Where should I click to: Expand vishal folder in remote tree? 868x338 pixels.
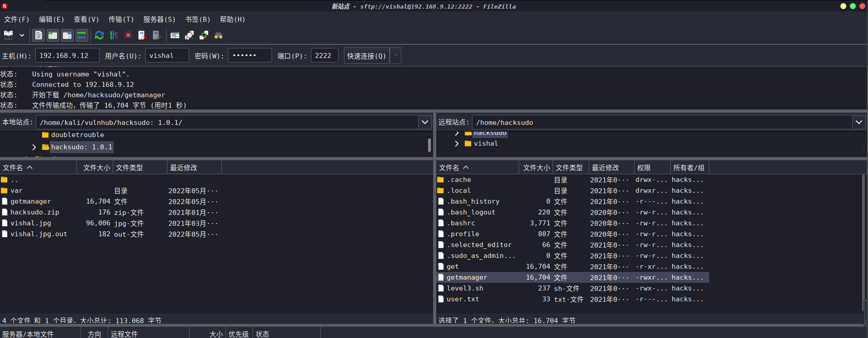click(457, 143)
